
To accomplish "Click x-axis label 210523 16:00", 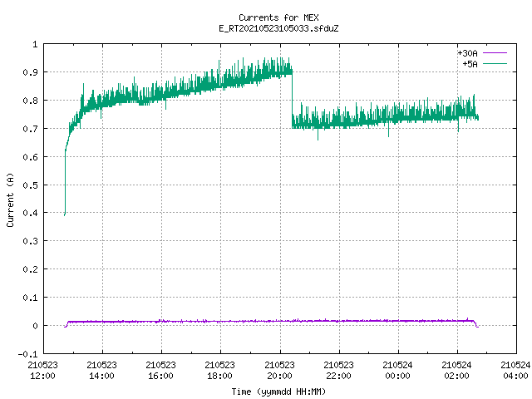I will (160, 371).
